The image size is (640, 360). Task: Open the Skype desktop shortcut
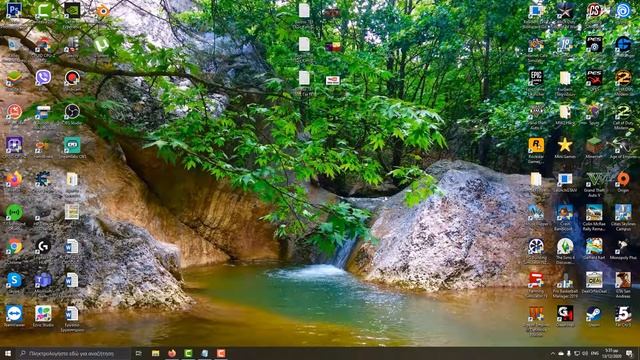[14, 280]
